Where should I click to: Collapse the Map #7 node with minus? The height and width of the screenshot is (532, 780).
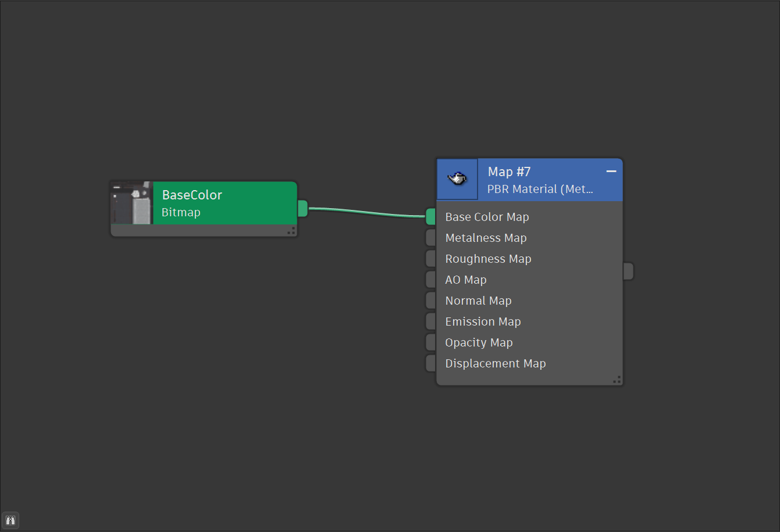pyautogui.click(x=611, y=171)
